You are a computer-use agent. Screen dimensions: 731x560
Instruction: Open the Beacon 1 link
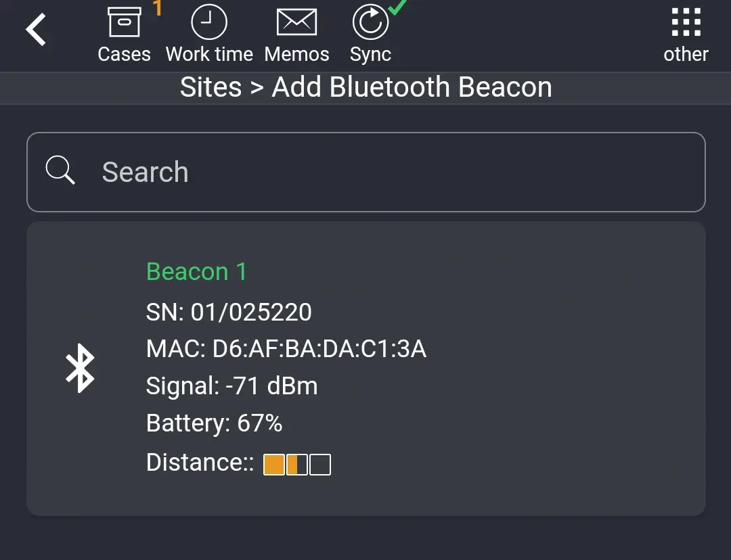(x=196, y=271)
